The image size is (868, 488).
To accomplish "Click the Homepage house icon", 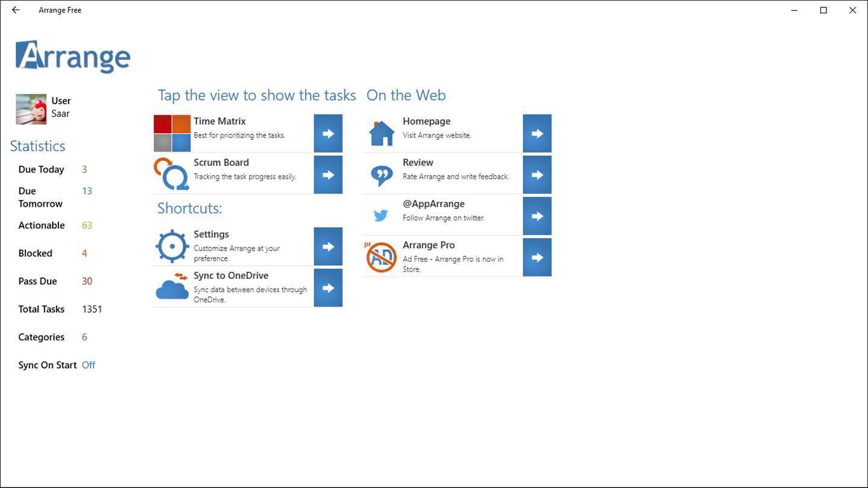I will click(x=381, y=133).
